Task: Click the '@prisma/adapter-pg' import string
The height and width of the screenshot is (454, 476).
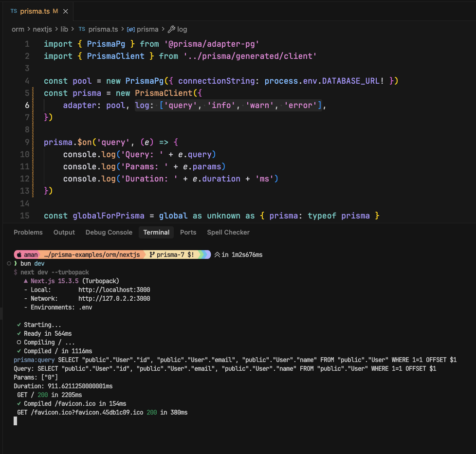Action: tap(212, 44)
